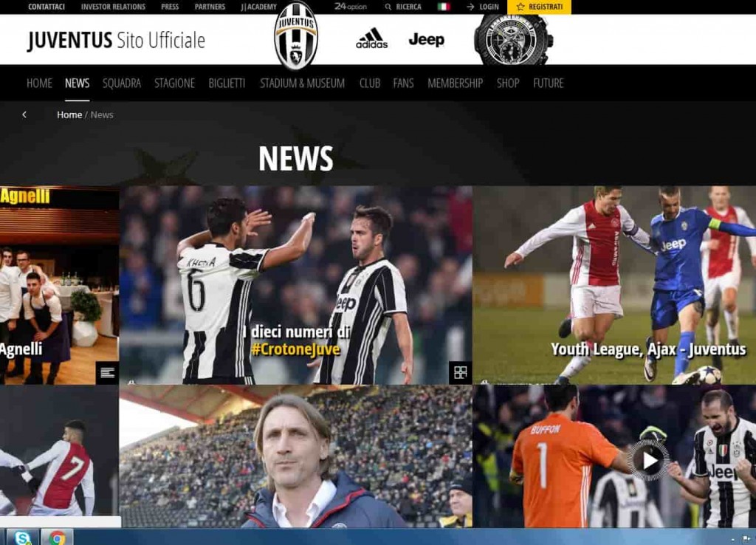Click the #CrotoneJuve hashtag text
The height and width of the screenshot is (545, 756).
click(x=295, y=349)
